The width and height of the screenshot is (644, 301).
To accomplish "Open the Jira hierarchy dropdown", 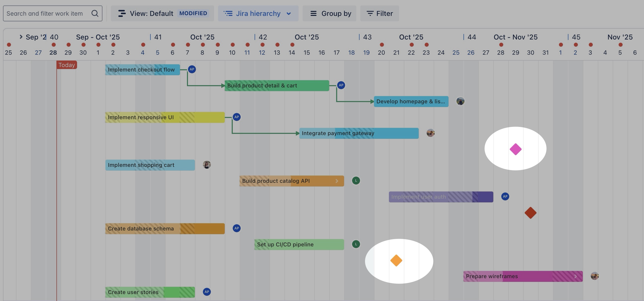I will tap(258, 13).
